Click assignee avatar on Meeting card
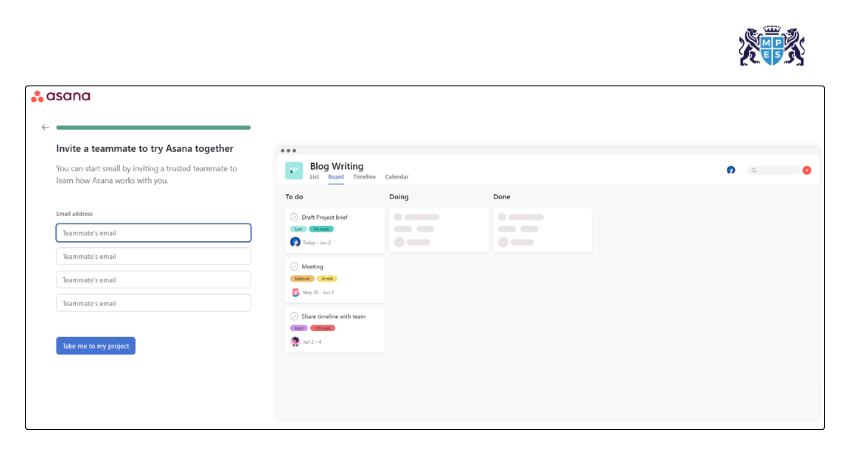 295,292
